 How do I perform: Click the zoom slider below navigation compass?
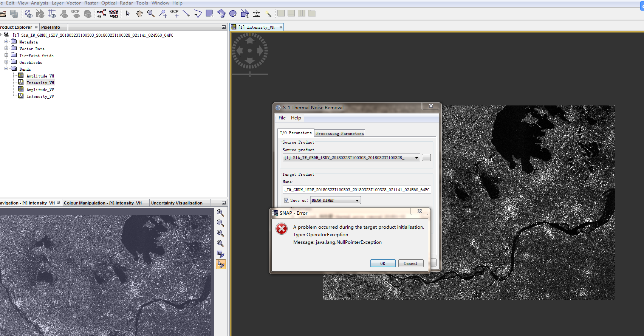pyautogui.click(x=250, y=74)
